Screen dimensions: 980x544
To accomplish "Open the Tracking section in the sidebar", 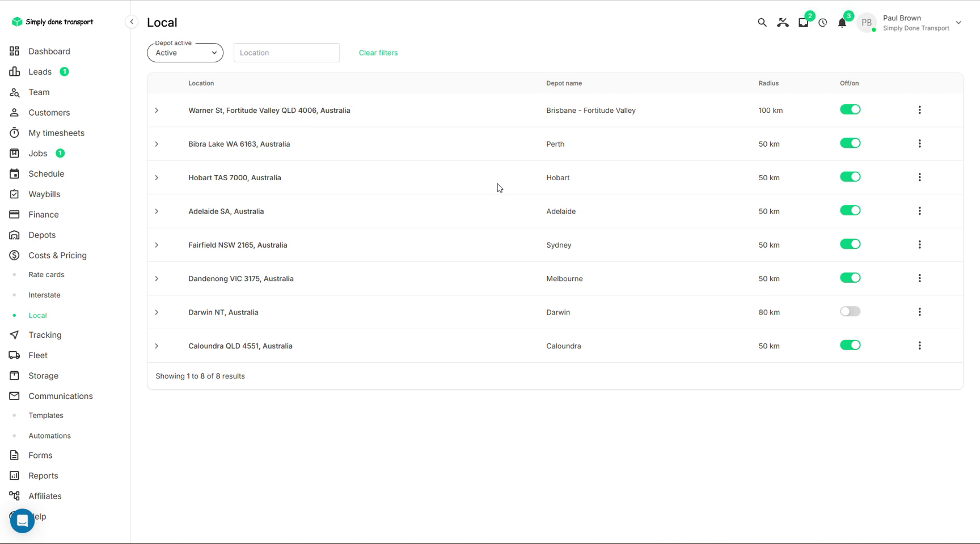I will pyautogui.click(x=45, y=335).
